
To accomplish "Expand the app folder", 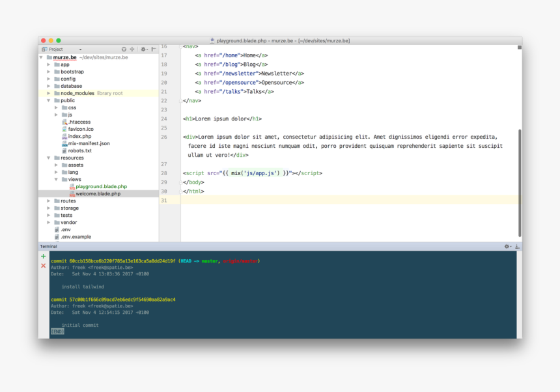I will (x=49, y=64).
